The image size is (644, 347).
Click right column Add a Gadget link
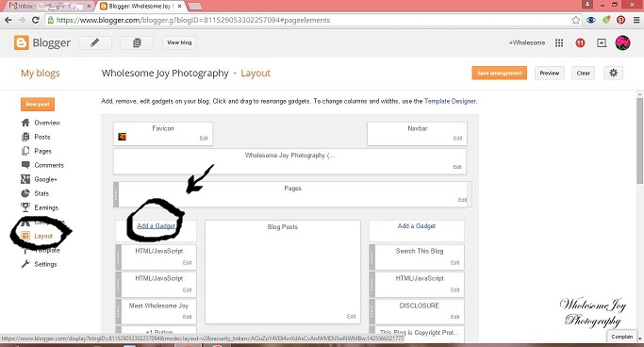click(x=417, y=226)
